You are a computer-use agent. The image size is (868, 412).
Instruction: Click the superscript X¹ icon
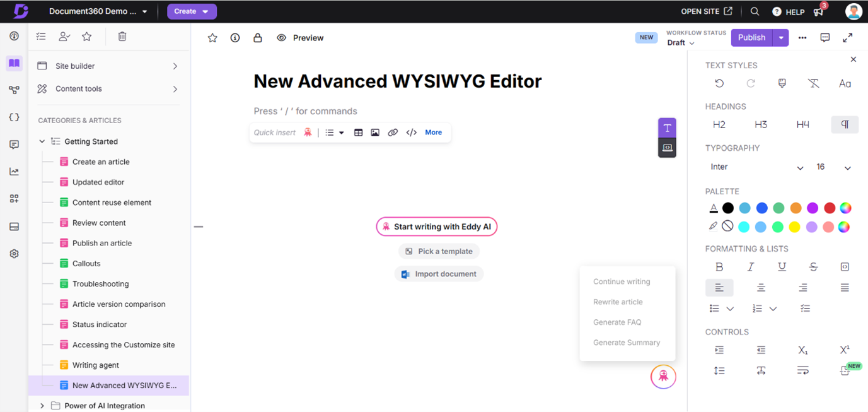tap(845, 350)
